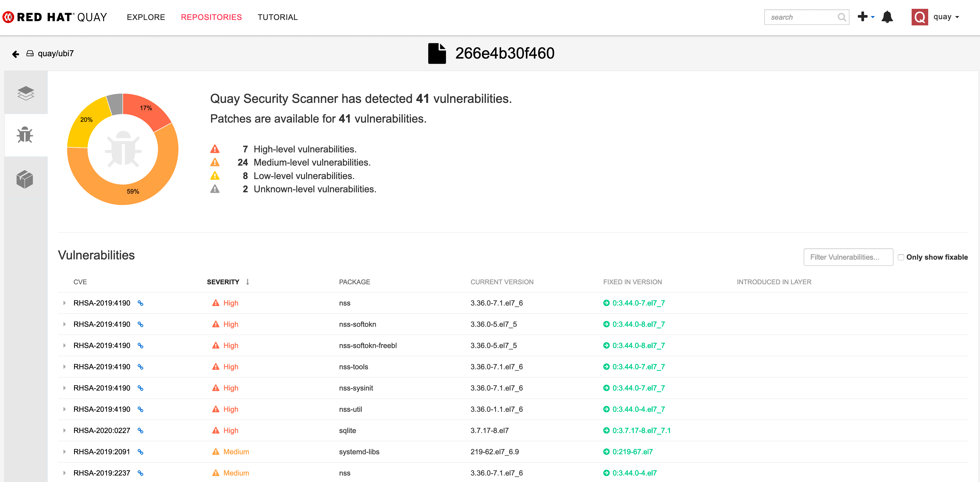Sort by the Severity column header
The height and width of the screenshot is (482, 980).
(x=223, y=282)
